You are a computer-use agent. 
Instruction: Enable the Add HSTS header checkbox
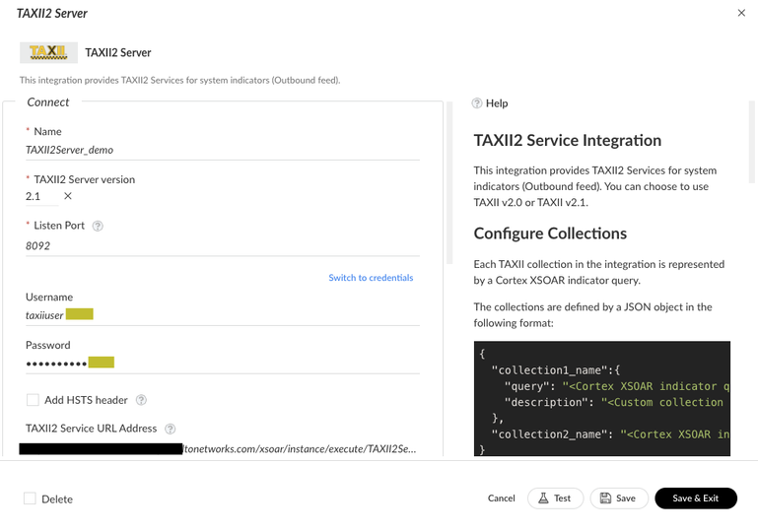click(x=33, y=400)
